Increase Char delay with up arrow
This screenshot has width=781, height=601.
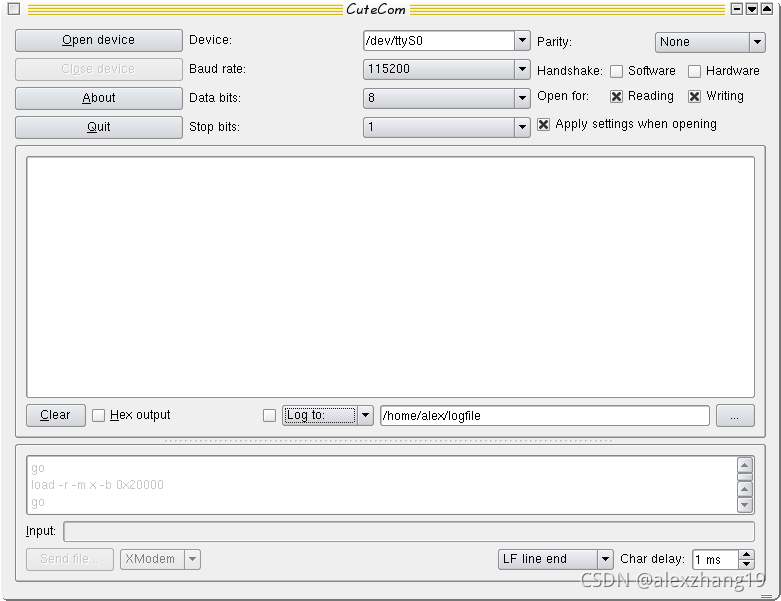click(746, 555)
